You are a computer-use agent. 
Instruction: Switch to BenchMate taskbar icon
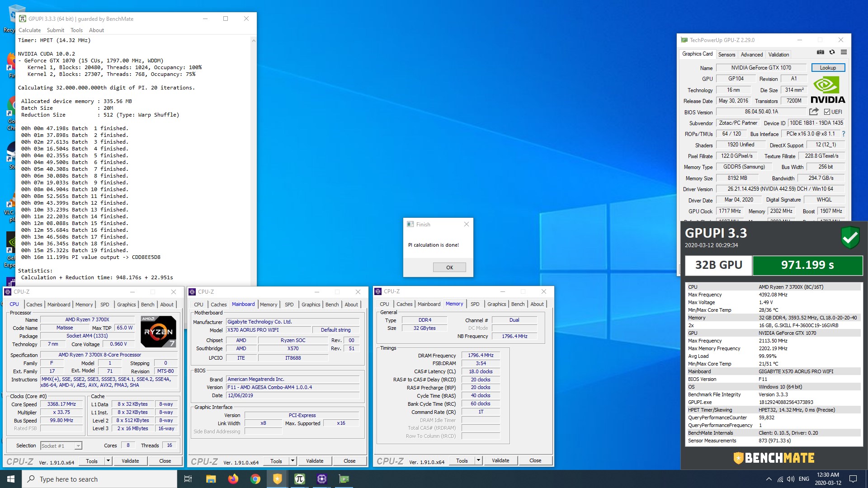pyautogui.click(x=277, y=479)
